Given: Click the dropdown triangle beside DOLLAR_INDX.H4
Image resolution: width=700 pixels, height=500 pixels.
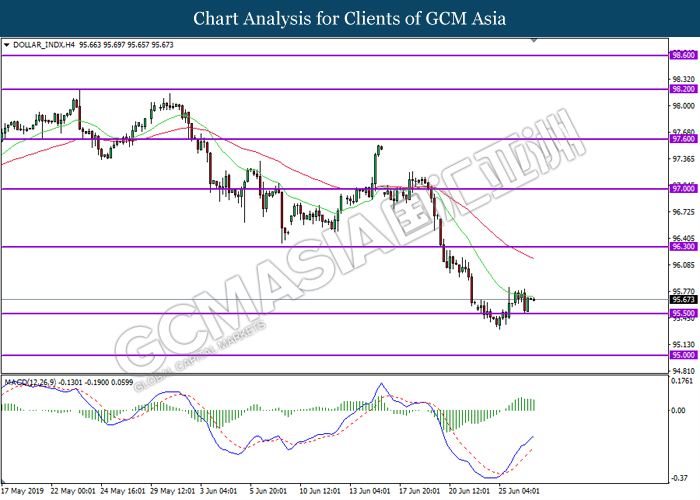Looking at the screenshot, I should (x=6, y=45).
